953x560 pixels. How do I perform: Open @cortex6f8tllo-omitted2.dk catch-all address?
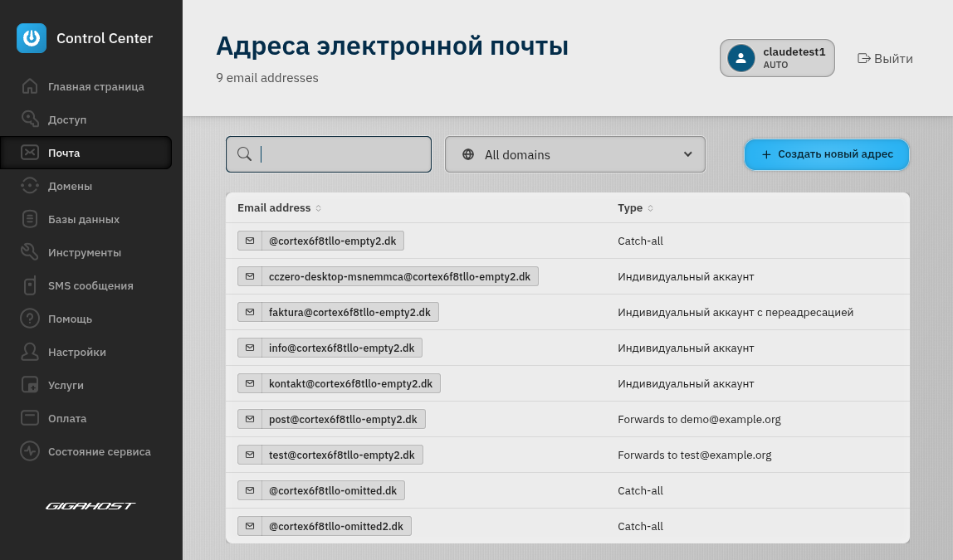pos(325,526)
